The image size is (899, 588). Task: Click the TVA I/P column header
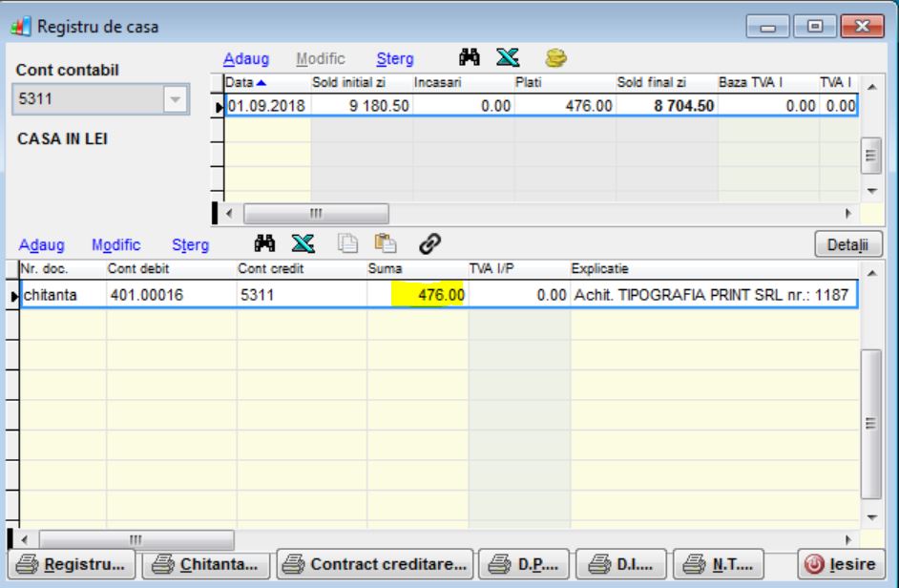click(518, 268)
